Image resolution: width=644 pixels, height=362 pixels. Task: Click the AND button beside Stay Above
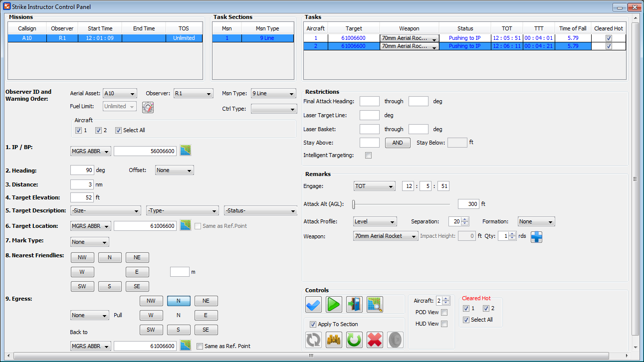(398, 143)
